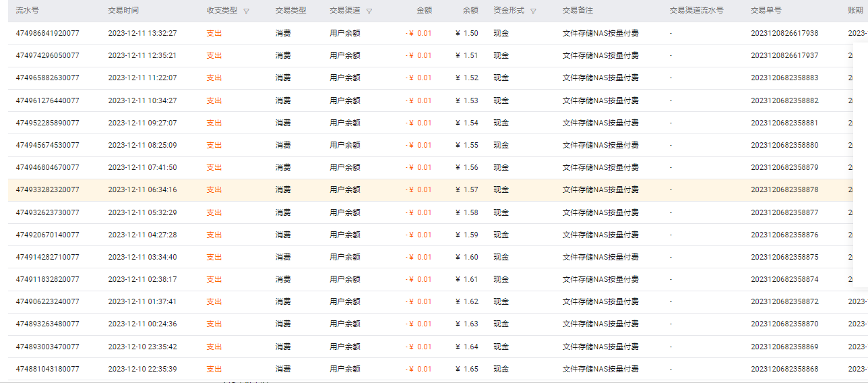Click balance value ¥ 1.50
Screen dimensions: 868x383
[467, 34]
